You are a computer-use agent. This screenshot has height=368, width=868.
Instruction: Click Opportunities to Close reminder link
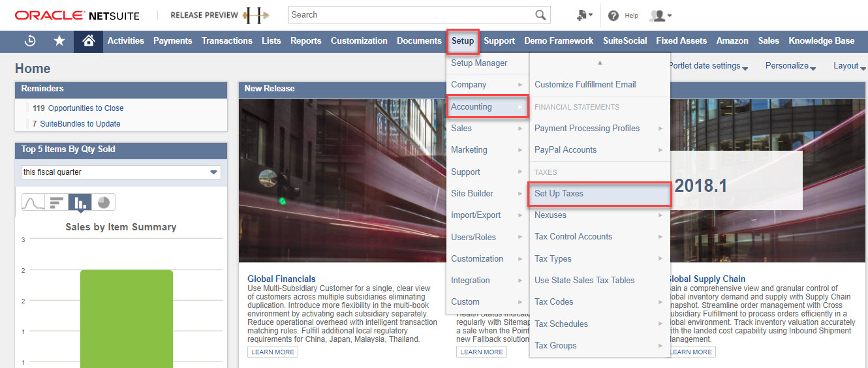tap(85, 108)
